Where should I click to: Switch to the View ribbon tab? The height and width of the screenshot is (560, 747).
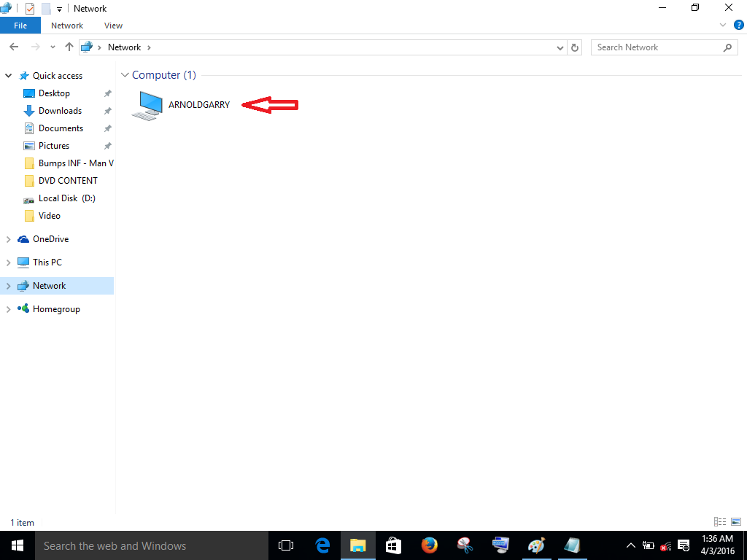pos(113,25)
